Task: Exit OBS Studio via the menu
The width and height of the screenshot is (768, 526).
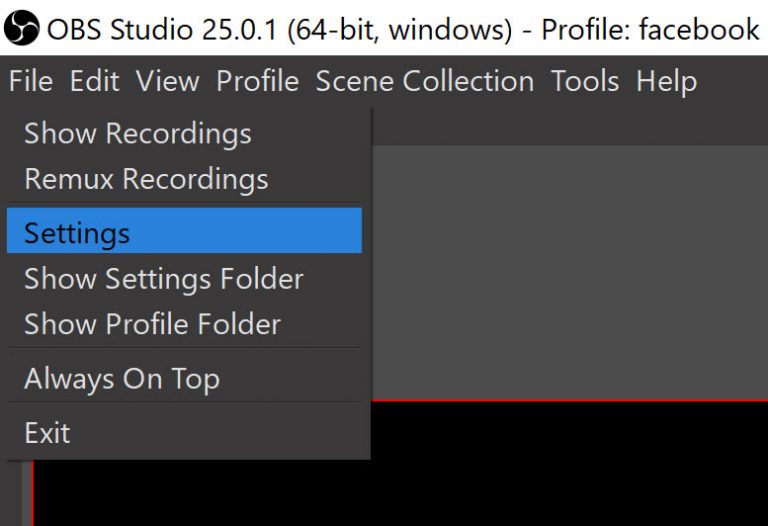Action: point(47,433)
